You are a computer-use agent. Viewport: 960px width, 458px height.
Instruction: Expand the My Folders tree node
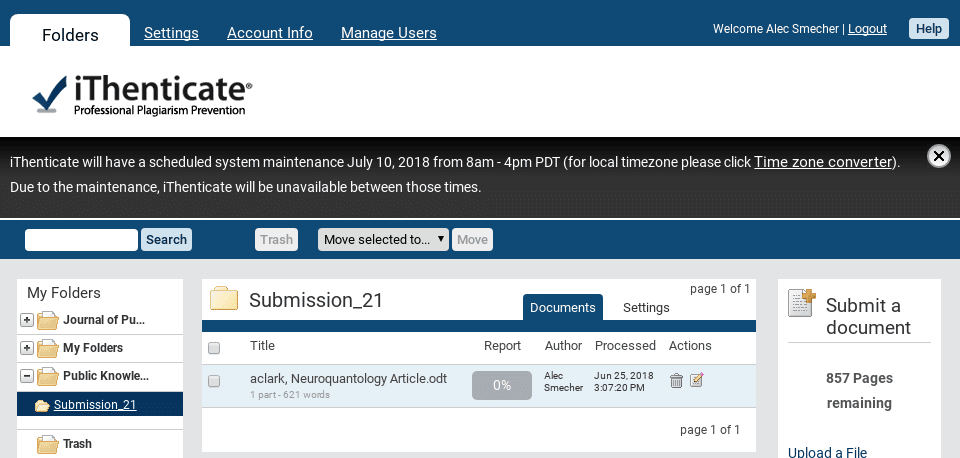(x=27, y=348)
